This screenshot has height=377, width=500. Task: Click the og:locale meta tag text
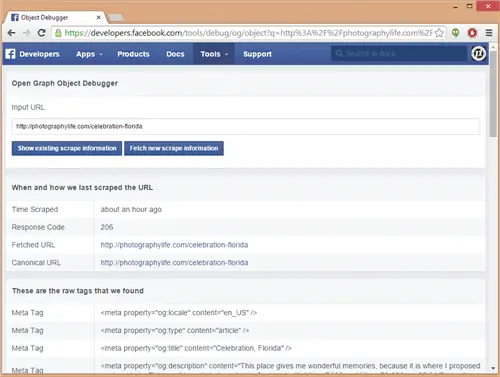click(179, 313)
